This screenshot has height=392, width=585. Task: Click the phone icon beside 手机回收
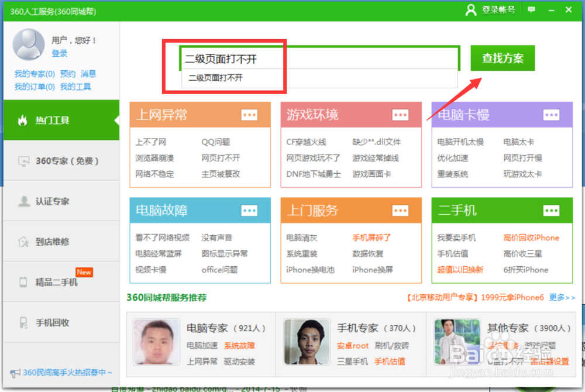tap(22, 322)
